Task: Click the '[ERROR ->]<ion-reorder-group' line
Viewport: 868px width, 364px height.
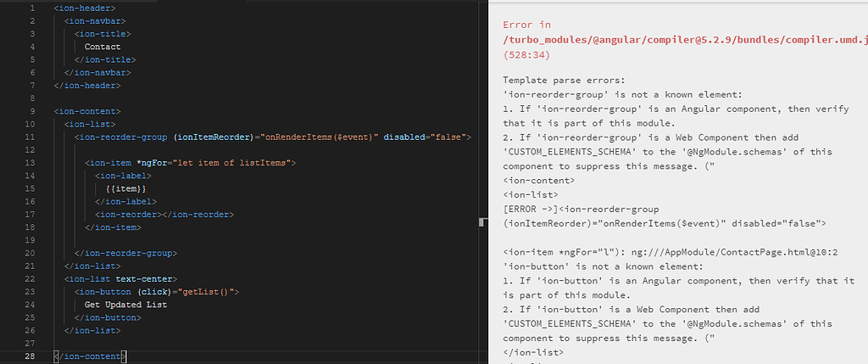Action: (581, 210)
